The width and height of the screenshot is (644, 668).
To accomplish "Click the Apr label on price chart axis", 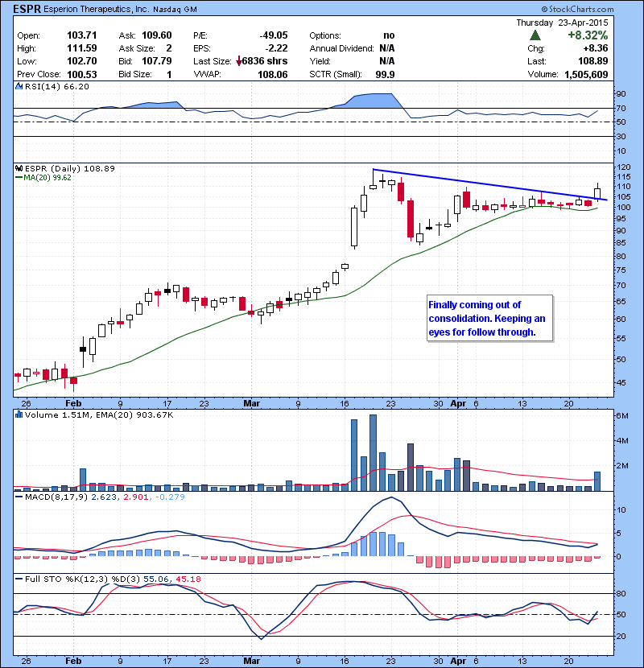I will [x=458, y=403].
